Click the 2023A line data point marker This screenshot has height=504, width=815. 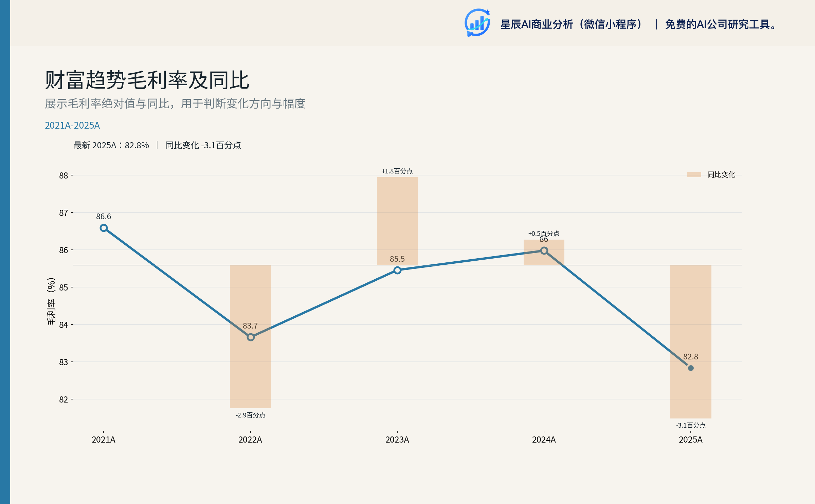397,270
